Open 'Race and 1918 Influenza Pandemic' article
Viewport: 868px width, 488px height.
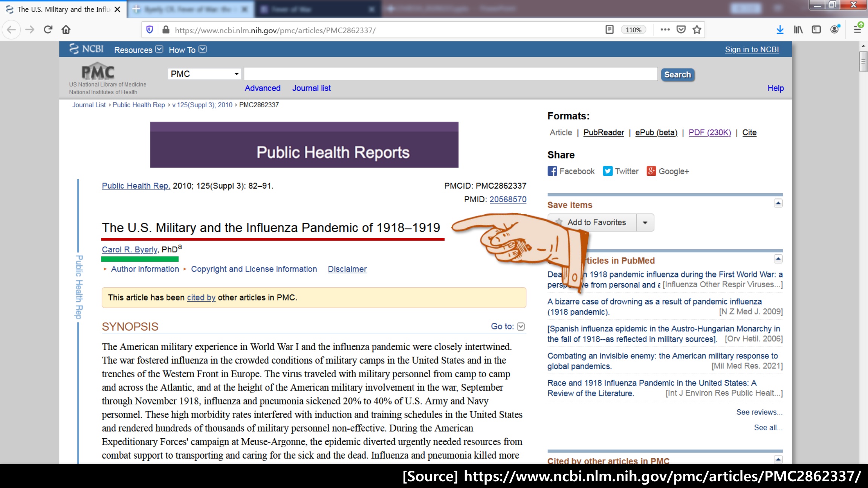652,388
